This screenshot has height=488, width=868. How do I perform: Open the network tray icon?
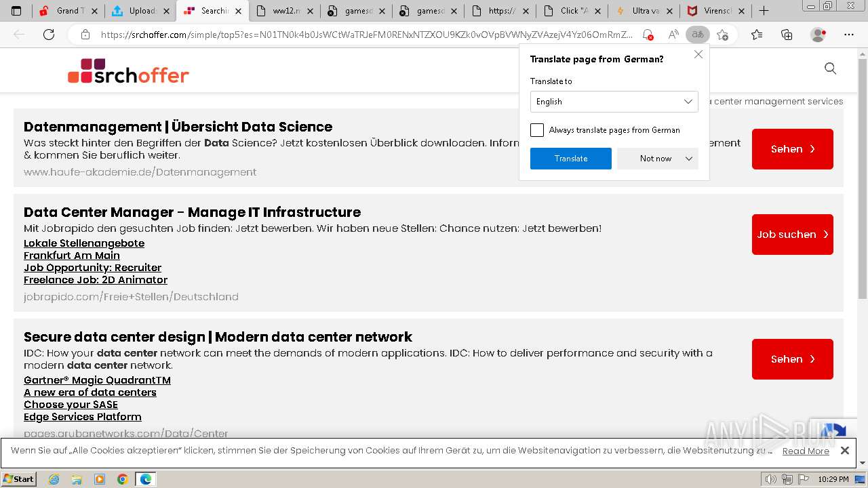tap(787, 479)
